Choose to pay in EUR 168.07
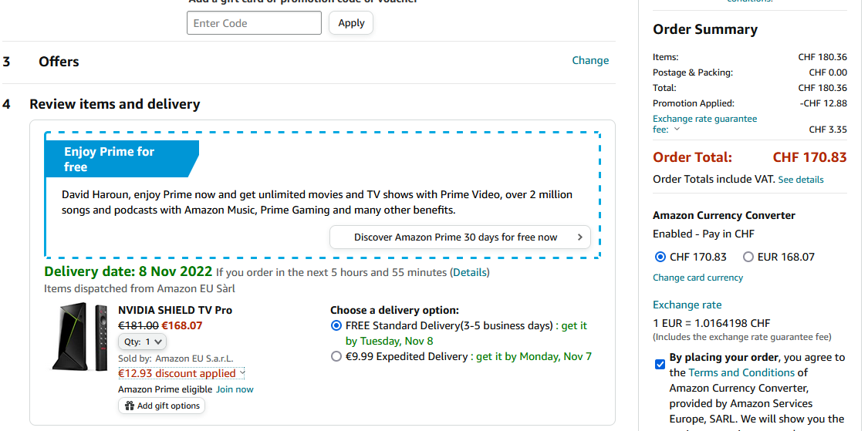 [x=748, y=257]
